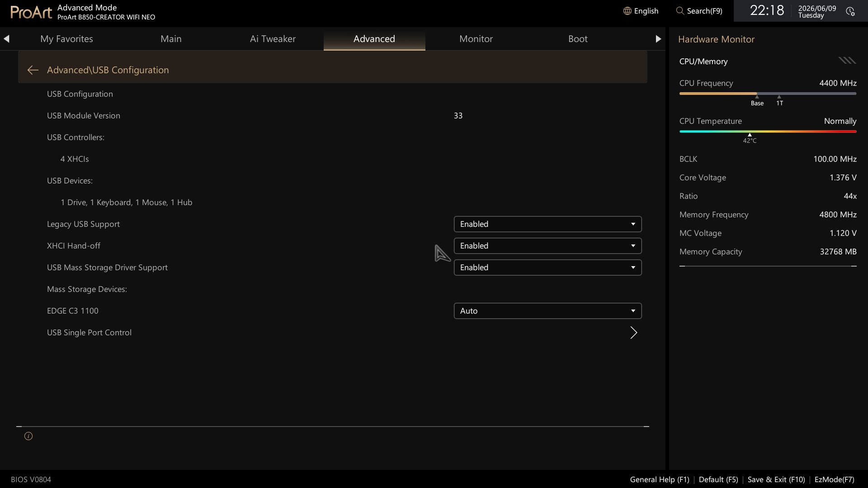Click the info icon in help area
The height and width of the screenshot is (488, 868).
[28, 436]
